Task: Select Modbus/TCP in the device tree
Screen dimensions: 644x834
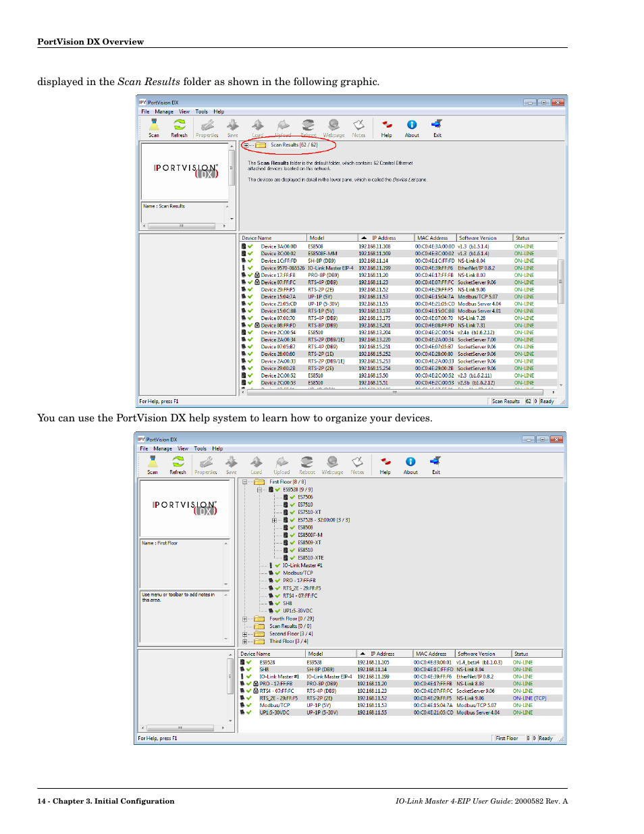Action: tap(298, 573)
